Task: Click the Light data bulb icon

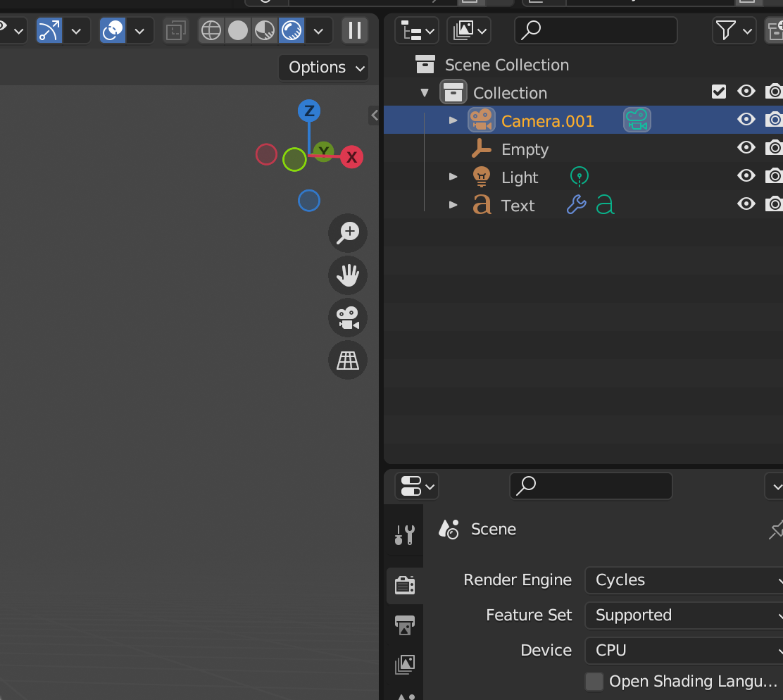Action: [x=580, y=177]
